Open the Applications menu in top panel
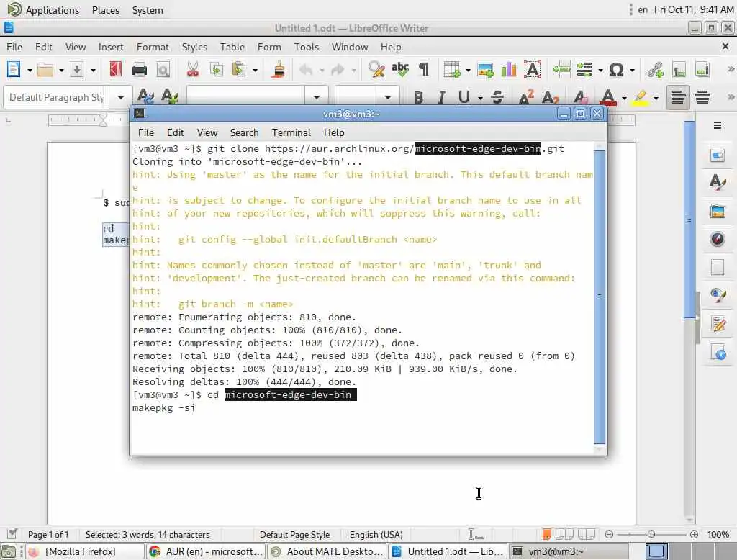 (x=43, y=10)
